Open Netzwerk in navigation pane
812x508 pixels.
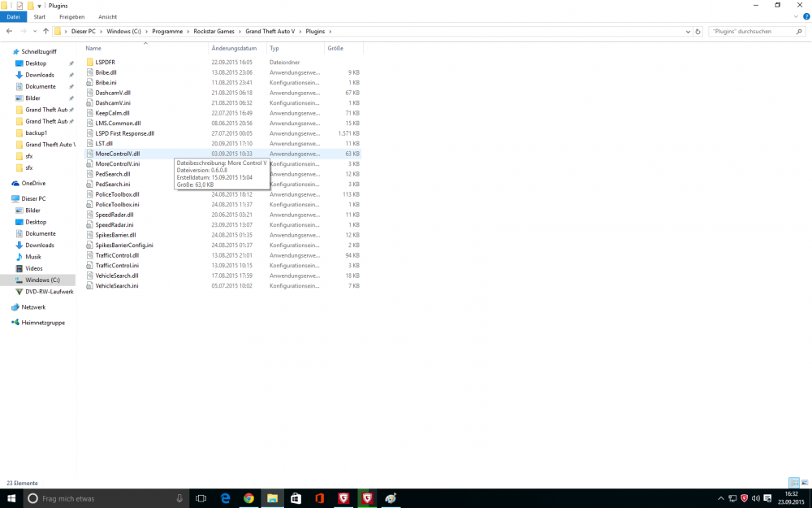[x=33, y=307]
